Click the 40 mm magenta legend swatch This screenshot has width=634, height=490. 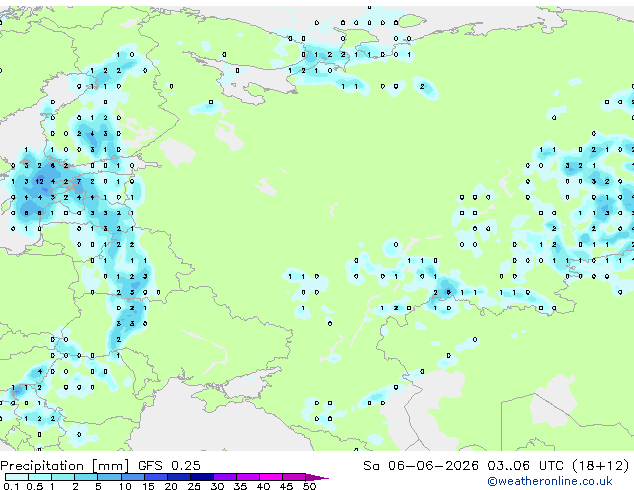pos(271,477)
